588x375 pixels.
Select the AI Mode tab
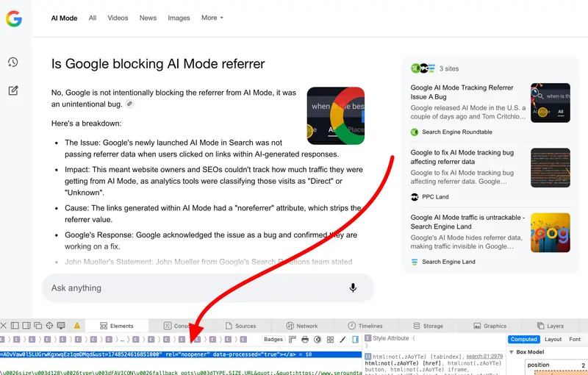[x=64, y=18]
